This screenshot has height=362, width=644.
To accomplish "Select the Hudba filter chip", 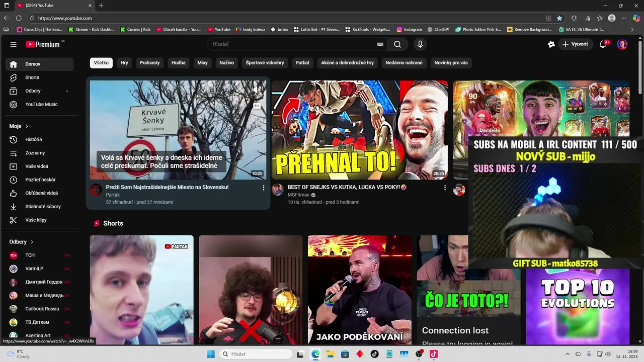I will tap(179, 63).
